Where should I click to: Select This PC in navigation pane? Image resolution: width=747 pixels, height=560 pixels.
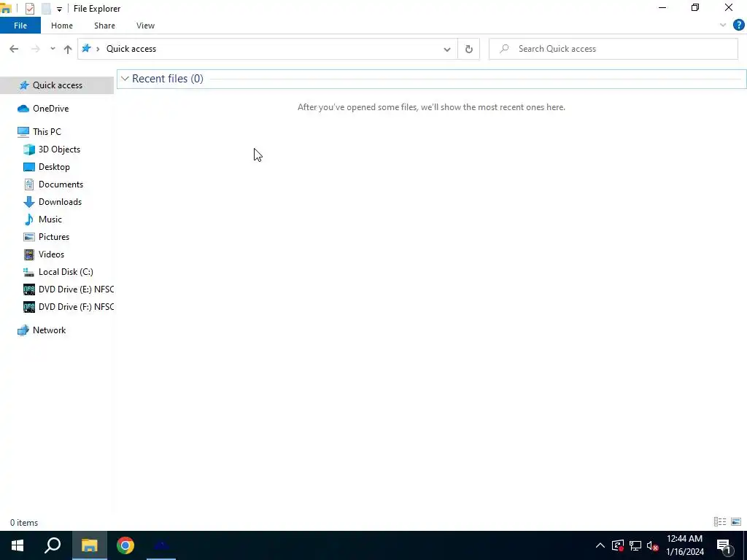pos(47,132)
